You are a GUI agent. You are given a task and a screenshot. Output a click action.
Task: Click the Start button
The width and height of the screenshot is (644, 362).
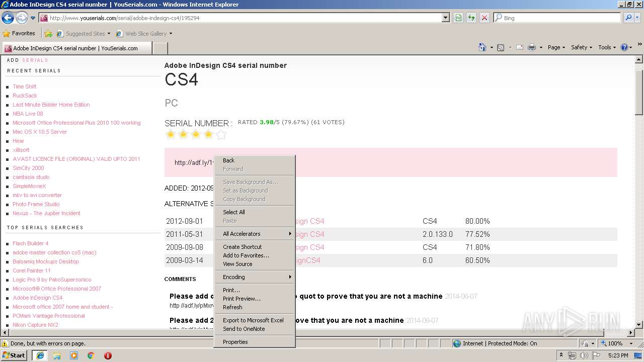(x=14, y=355)
